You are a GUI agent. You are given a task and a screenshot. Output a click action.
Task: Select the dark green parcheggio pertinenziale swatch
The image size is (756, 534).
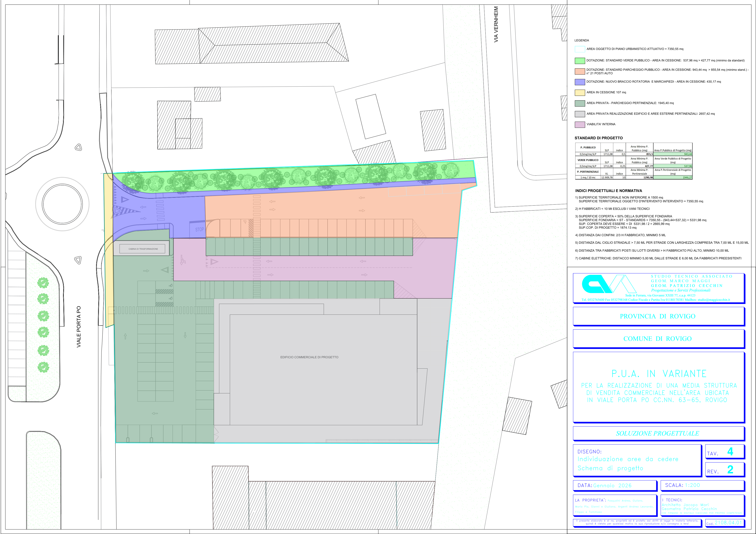click(x=579, y=103)
